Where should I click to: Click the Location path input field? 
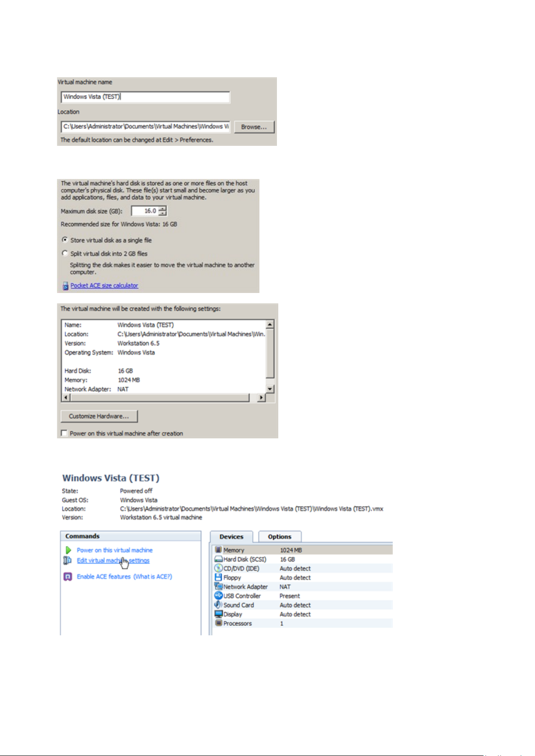click(145, 127)
